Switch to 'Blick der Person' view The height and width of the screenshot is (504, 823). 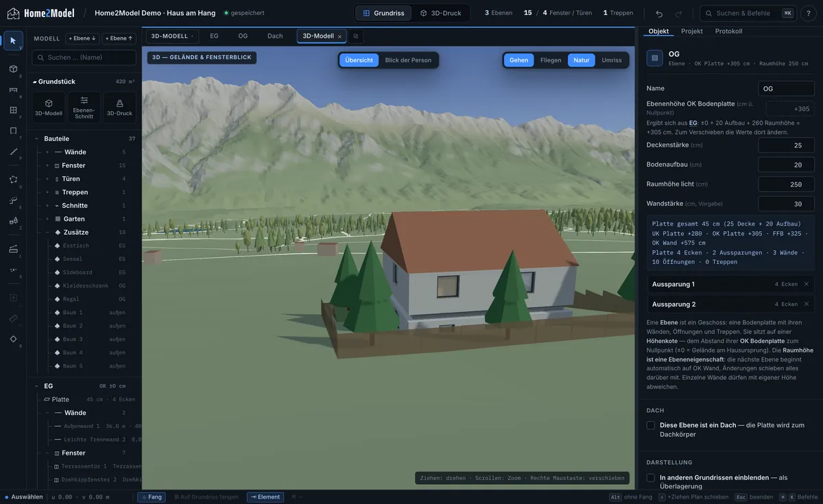[x=408, y=60]
